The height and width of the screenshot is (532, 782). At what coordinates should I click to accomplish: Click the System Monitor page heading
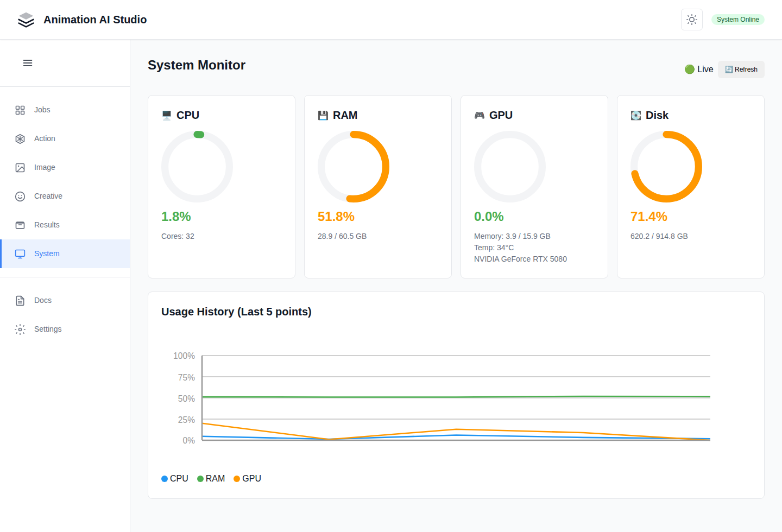tap(197, 65)
